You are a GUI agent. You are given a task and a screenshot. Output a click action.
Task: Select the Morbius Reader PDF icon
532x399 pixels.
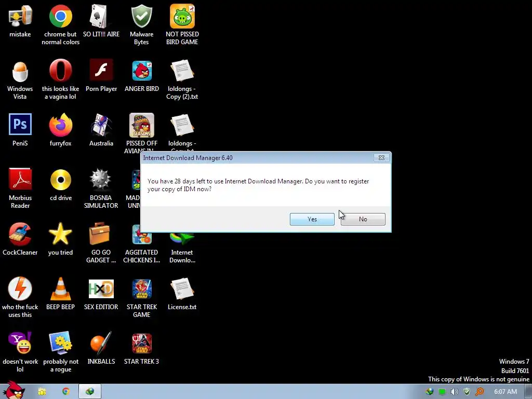[20, 188]
